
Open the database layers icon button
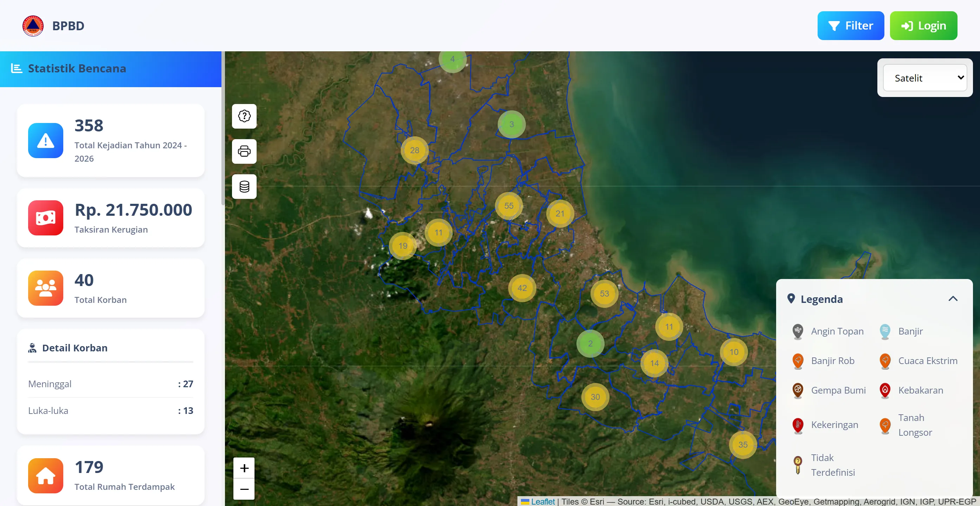[x=244, y=187]
